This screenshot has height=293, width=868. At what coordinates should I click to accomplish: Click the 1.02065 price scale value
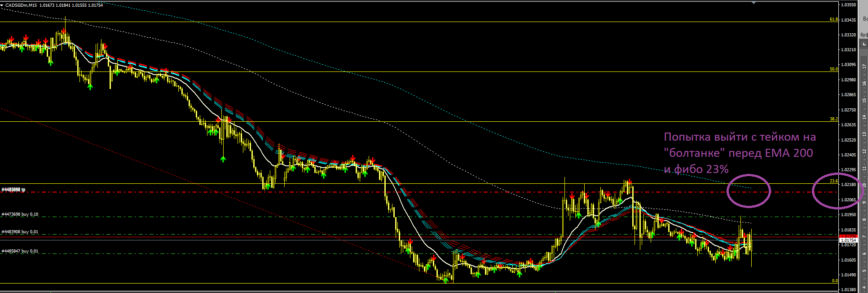(x=848, y=200)
